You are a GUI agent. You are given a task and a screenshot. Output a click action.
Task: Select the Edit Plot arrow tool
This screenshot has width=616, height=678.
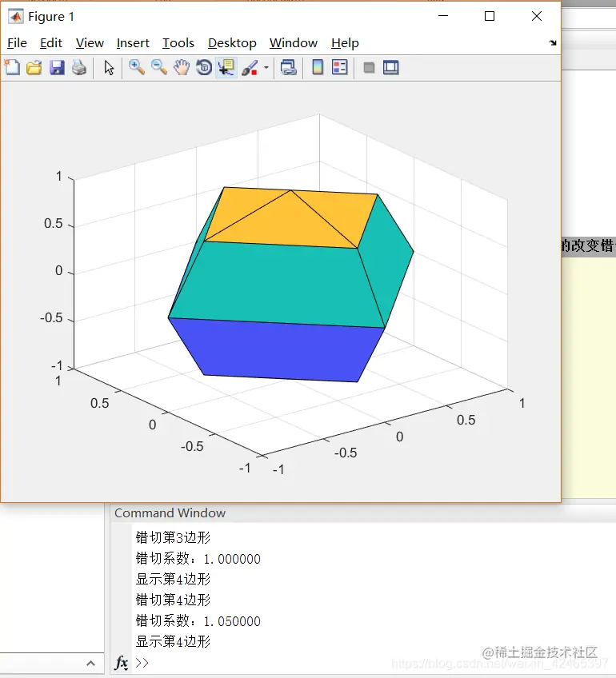pos(109,68)
